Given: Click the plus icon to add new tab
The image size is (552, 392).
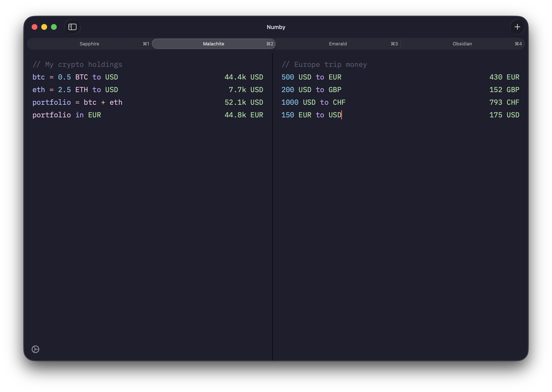Looking at the screenshot, I should point(517,27).
